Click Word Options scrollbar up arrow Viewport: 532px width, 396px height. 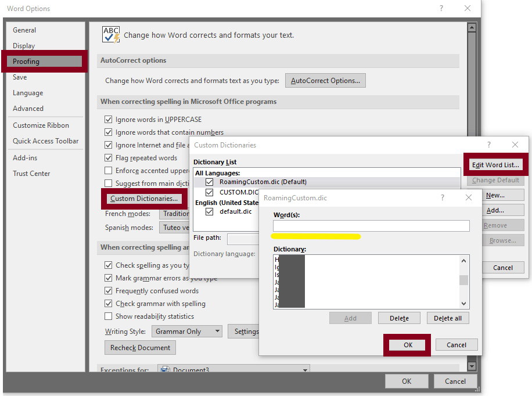472,27
